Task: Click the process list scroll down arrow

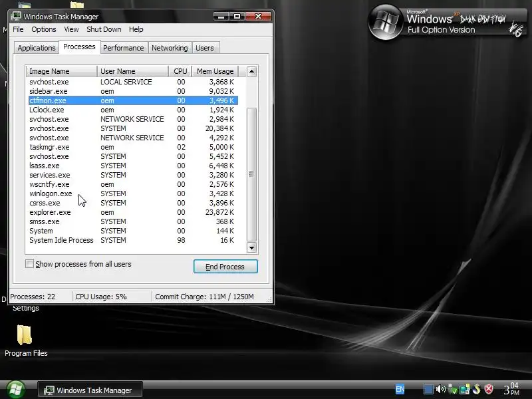Action: 251,247
